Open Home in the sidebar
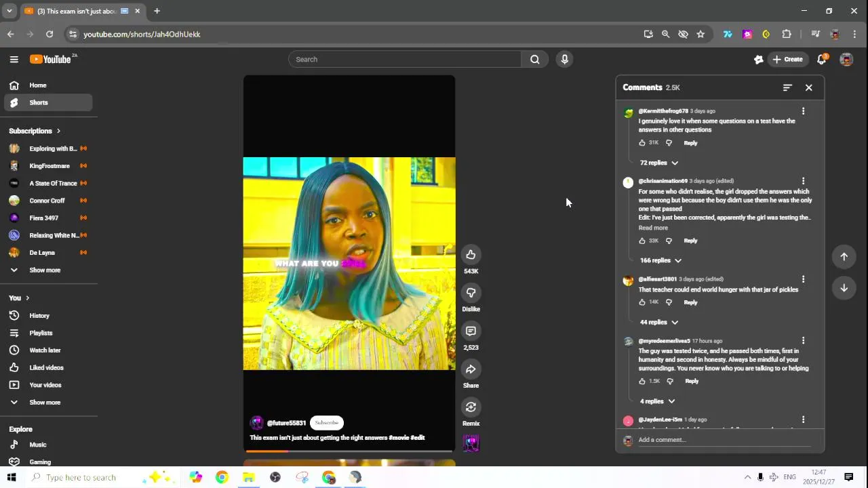The width and height of the screenshot is (868, 488). tap(47, 85)
